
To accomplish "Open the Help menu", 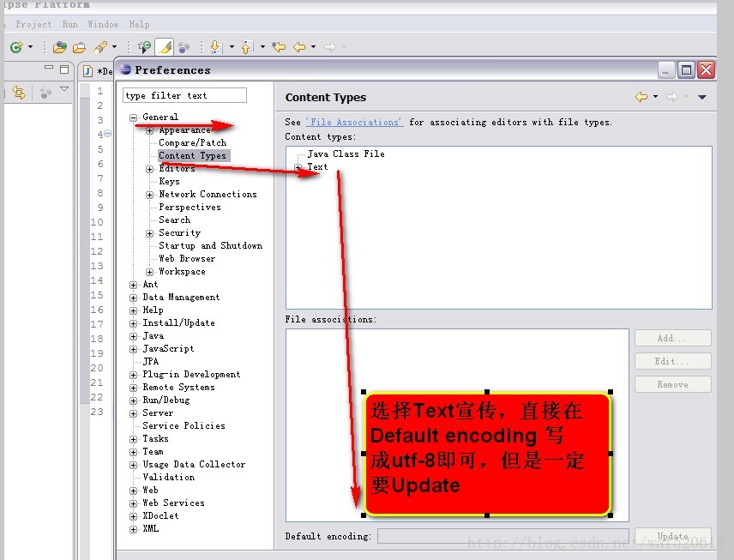I will (139, 24).
